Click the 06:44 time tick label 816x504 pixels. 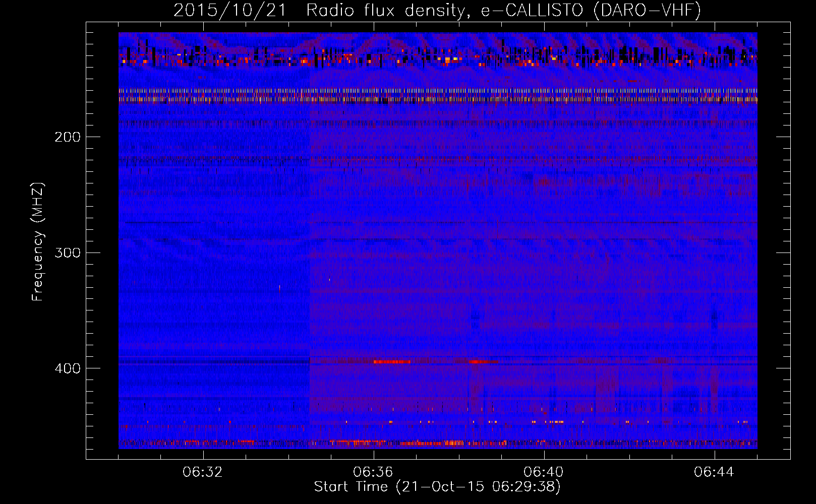(714, 472)
